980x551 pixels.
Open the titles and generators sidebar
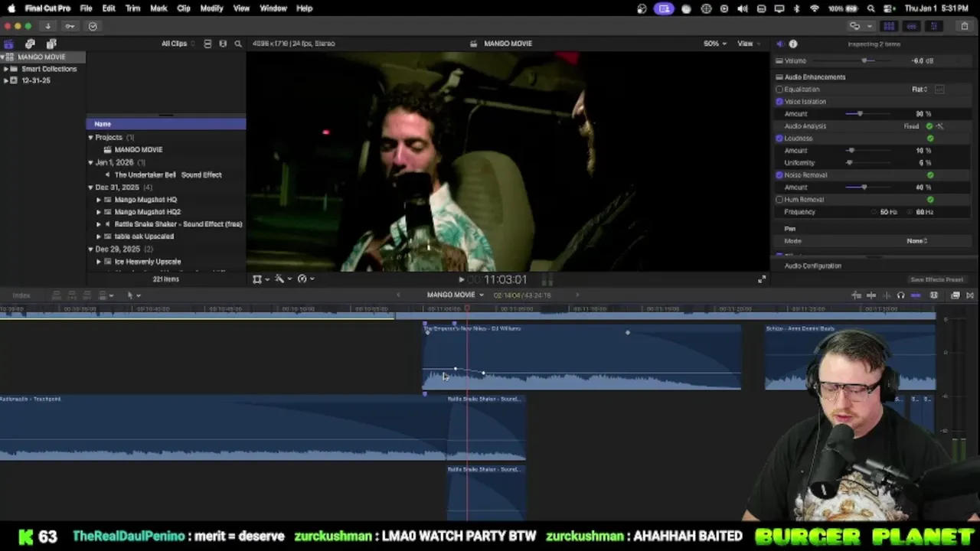click(x=51, y=44)
